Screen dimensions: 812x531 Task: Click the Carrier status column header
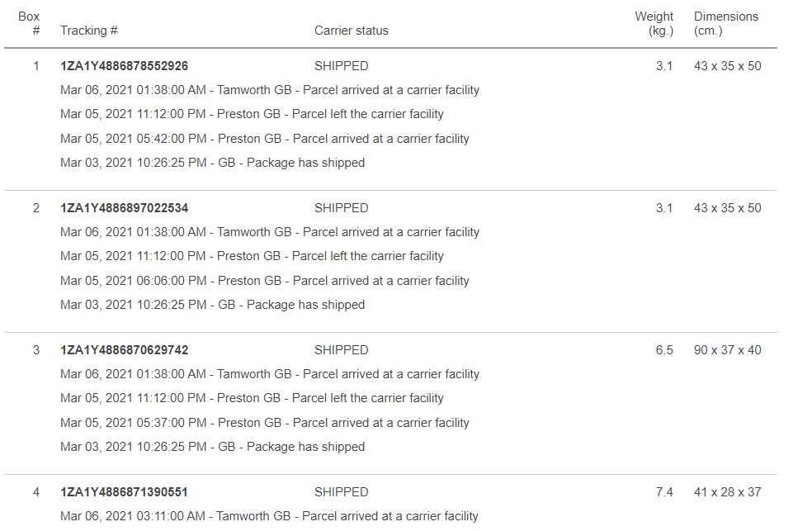[351, 31]
